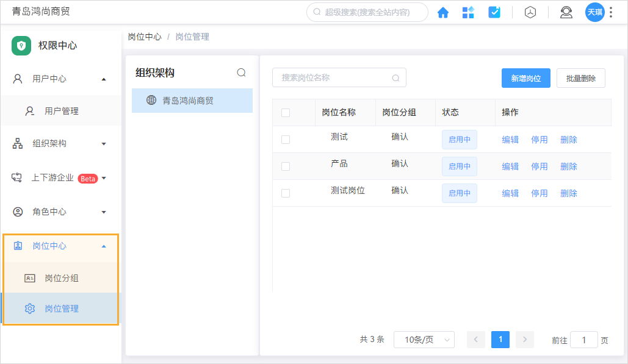Open the home page icon

pos(443,12)
